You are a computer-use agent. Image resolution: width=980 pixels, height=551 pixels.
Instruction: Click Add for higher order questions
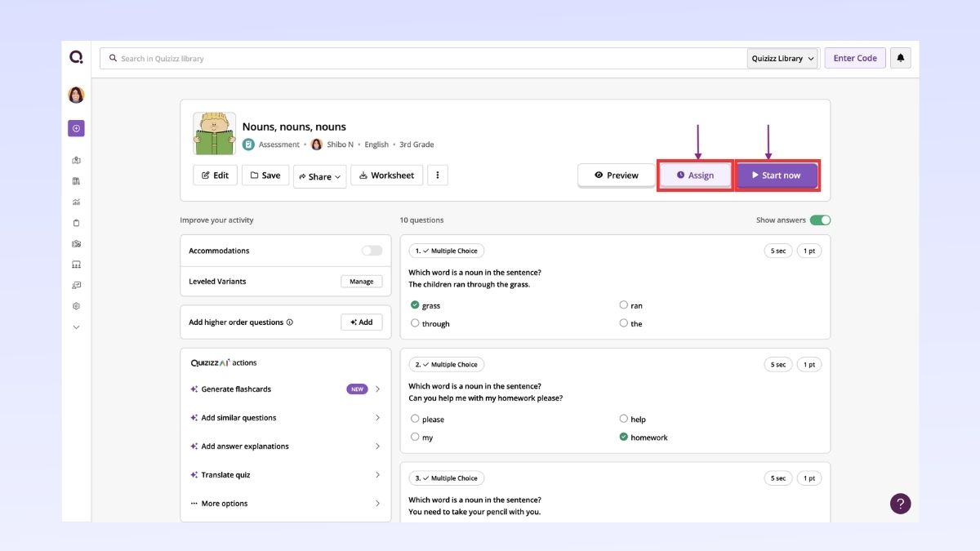pyautogui.click(x=361, y=322)
